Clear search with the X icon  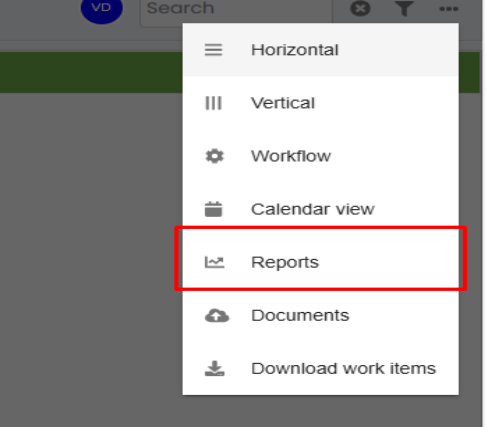click(360, 8)
